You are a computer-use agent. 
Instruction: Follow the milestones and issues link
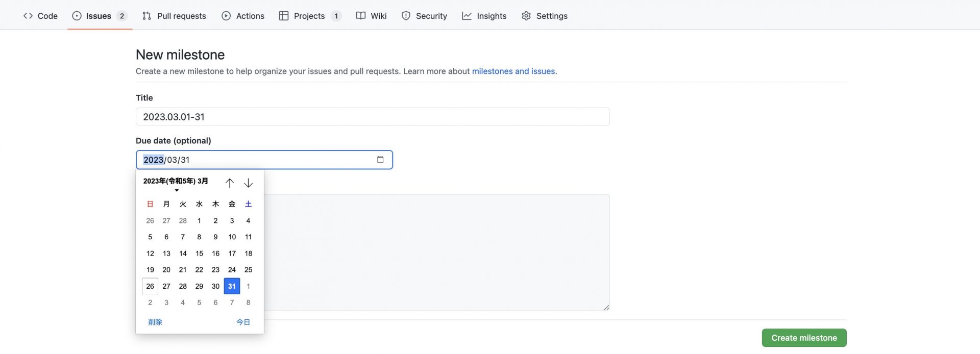pos(513,71)
